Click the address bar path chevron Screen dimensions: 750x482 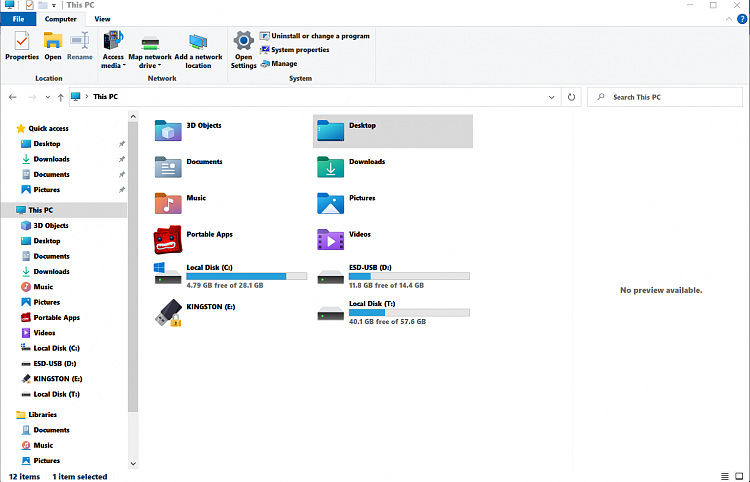pos(87,97)
